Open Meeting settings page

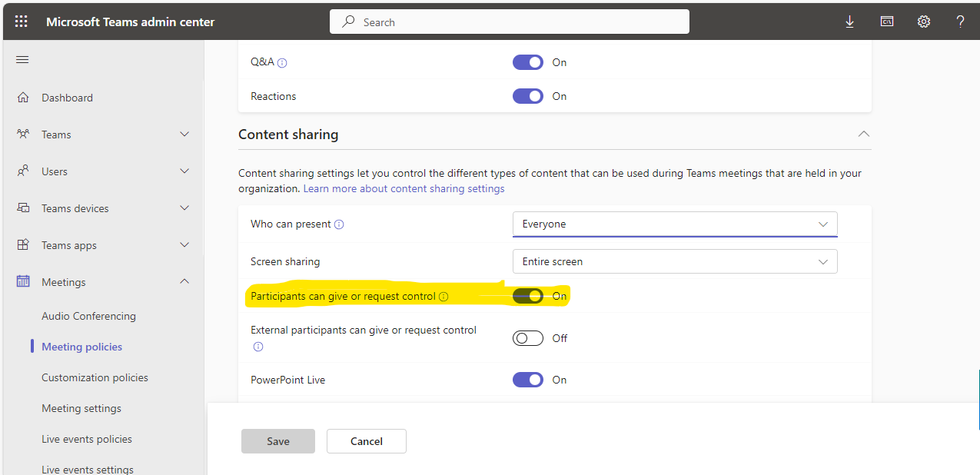tap(81, 408)
